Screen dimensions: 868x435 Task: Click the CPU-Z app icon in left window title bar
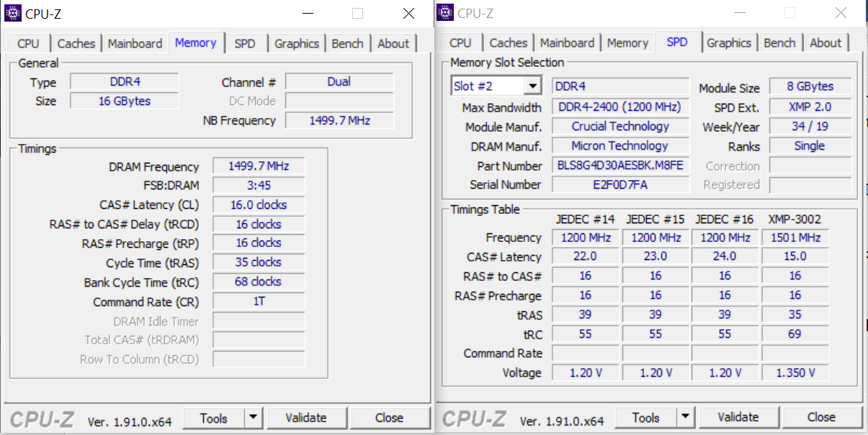click(13, 12)
